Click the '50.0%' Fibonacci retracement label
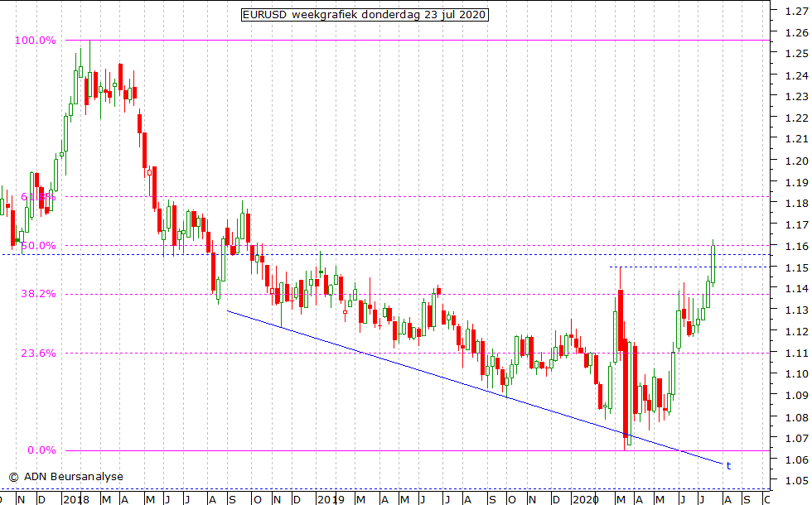Image resolution: width=812 pixels, height=505 pixels. (38, 246)
